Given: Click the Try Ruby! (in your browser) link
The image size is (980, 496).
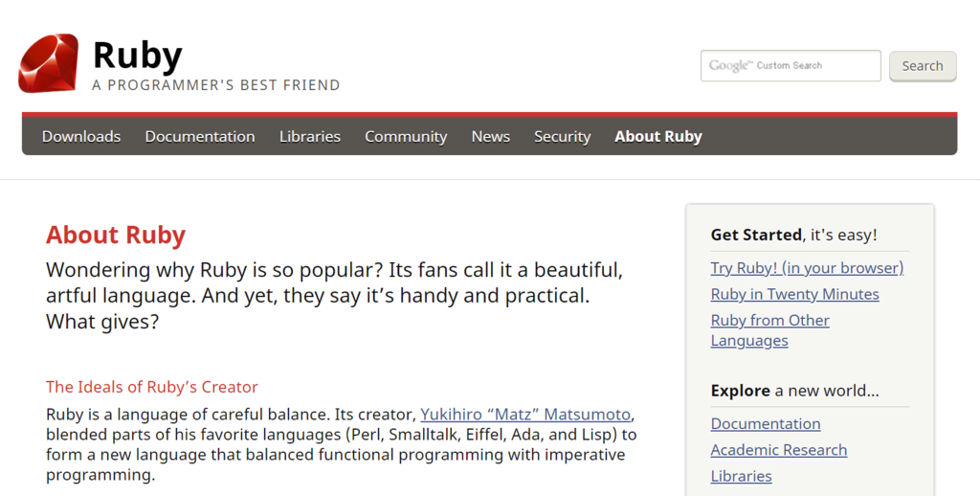Looking at the screenshot, I should pos(807,268).
